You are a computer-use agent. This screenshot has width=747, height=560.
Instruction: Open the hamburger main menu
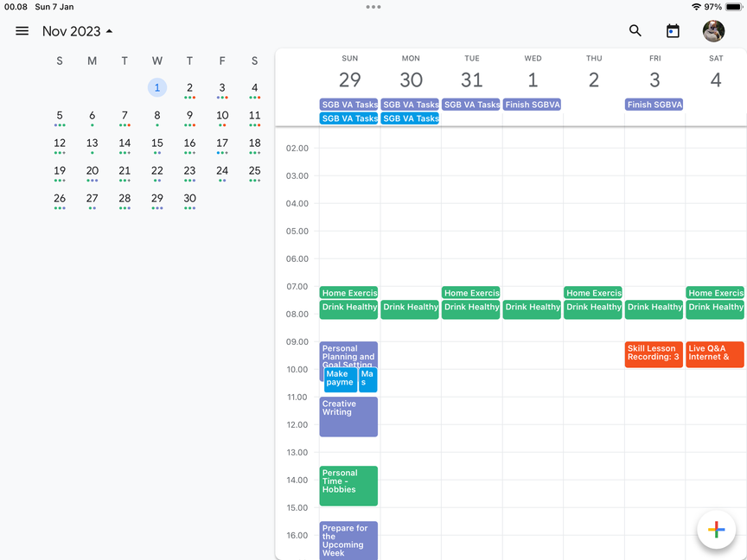[22, 31]
